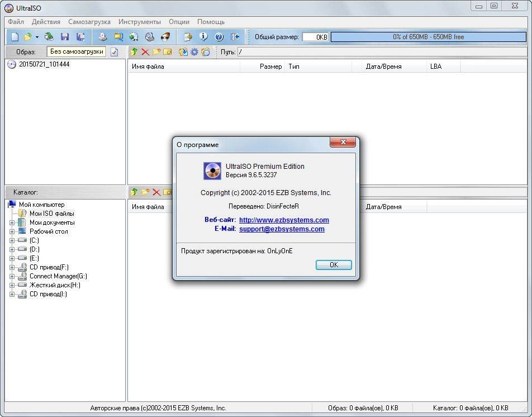The width and height of the screenshot is (532, 417).
Task: Expand the Connect Manager(G:) node
Action: pyautogui.click(x=12, y=276)
